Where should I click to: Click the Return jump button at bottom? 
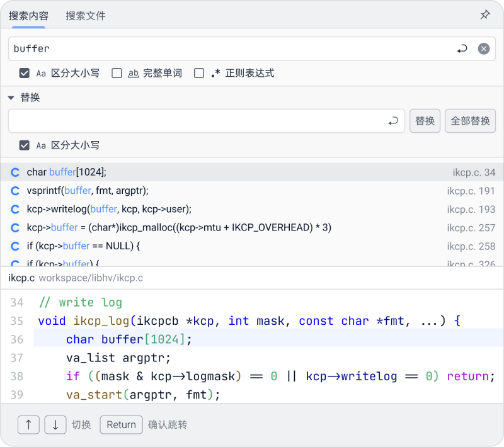tap(121, 424)
